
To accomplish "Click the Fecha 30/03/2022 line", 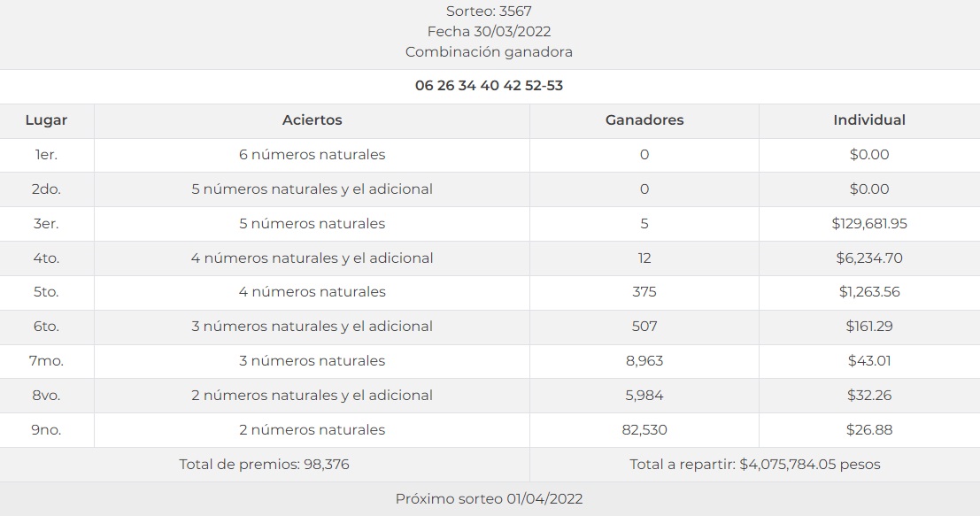I will point(489,32).
